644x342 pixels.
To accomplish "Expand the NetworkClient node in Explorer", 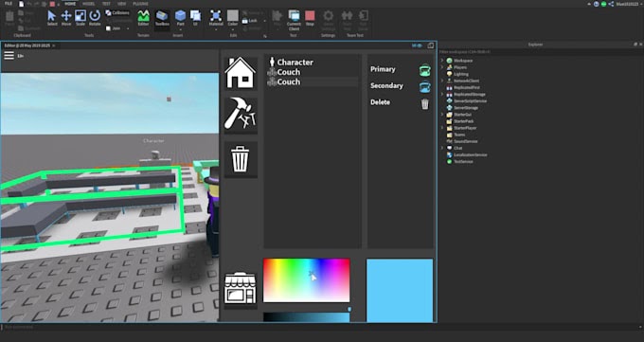I will (x=442, y=81).
